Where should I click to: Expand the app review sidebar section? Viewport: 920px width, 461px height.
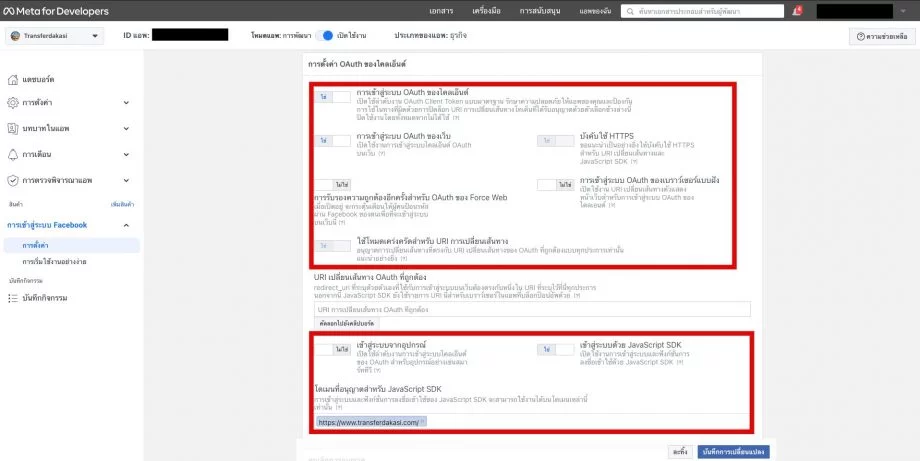[126, 180]
